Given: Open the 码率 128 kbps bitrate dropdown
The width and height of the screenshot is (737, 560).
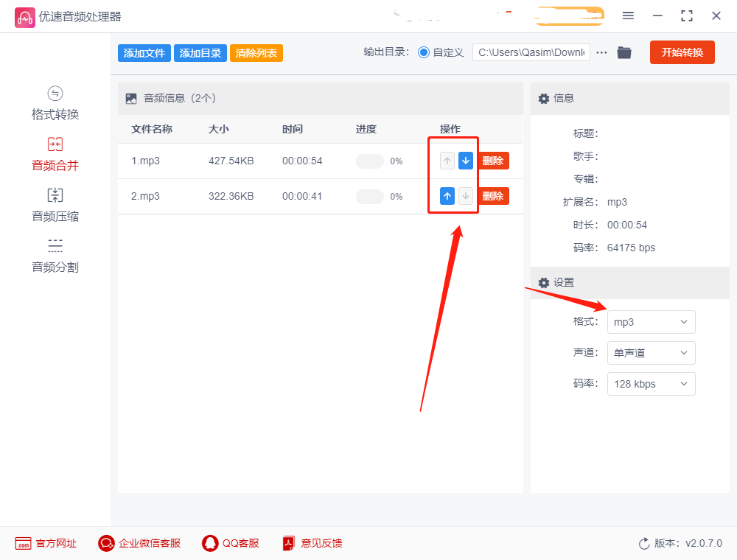Looking at the screenshot, I should 651,384.
